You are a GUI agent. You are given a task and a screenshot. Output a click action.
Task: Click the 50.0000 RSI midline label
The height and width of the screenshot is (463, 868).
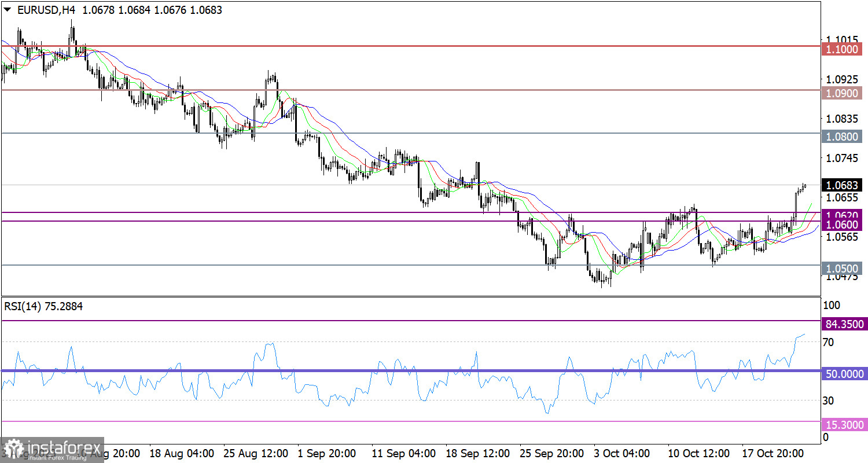pos(844,374)
